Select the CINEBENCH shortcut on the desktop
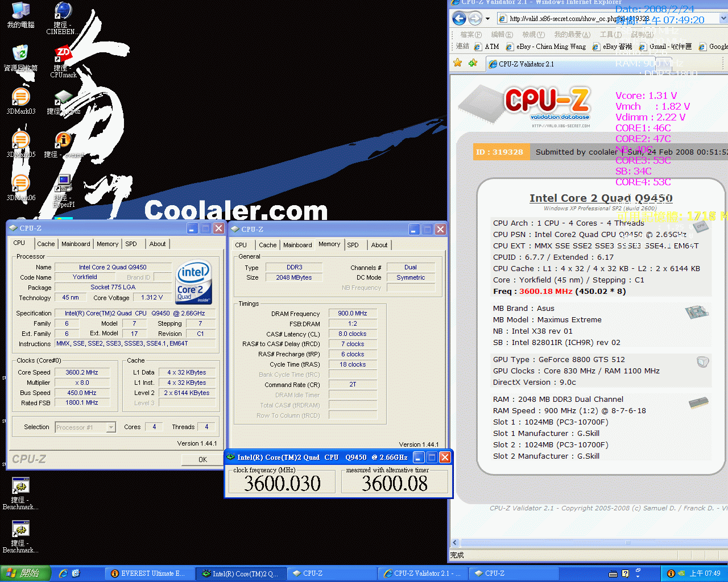 coord(63,18)
